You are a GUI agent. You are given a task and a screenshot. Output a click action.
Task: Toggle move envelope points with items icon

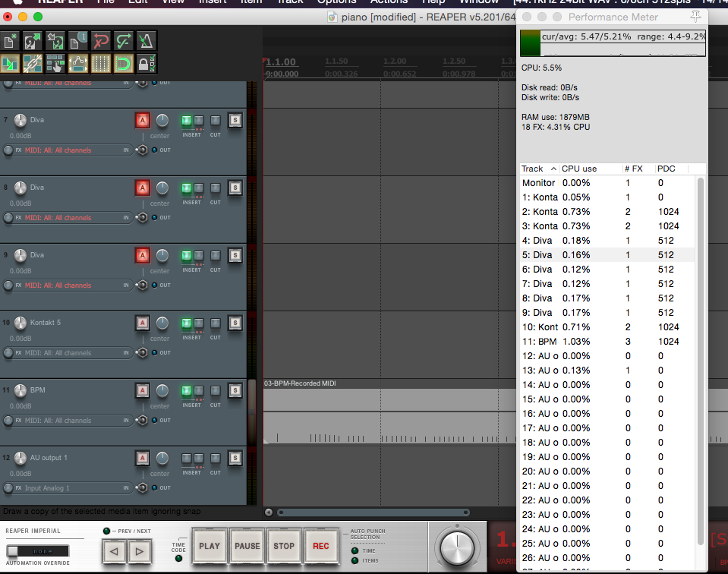[78, 64]
